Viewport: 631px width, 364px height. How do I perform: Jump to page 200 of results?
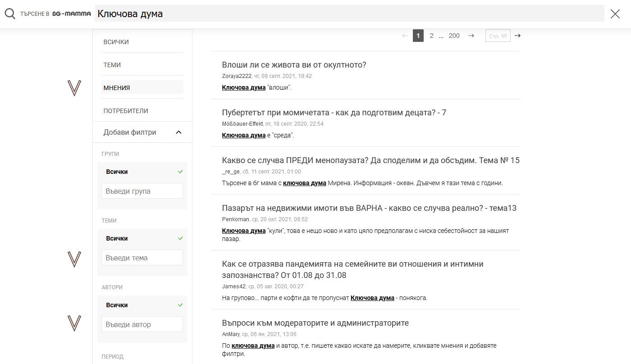(454, 36)
